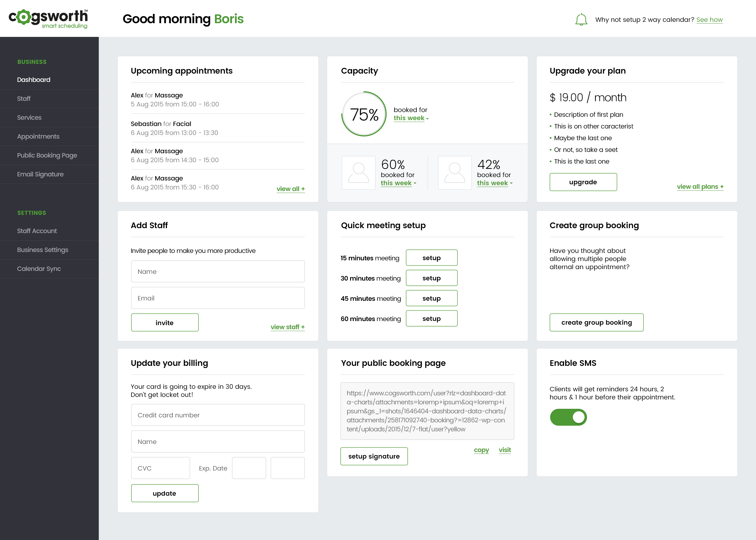
Task: Turn off the Enable SMS switch
Action: (568, 417)
